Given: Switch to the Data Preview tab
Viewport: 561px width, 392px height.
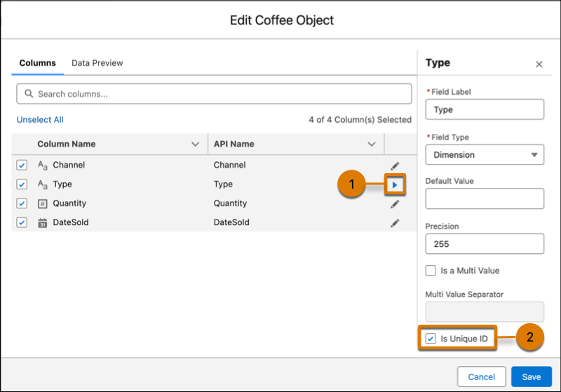Looking at the screenshot, I should coord(97,63).
